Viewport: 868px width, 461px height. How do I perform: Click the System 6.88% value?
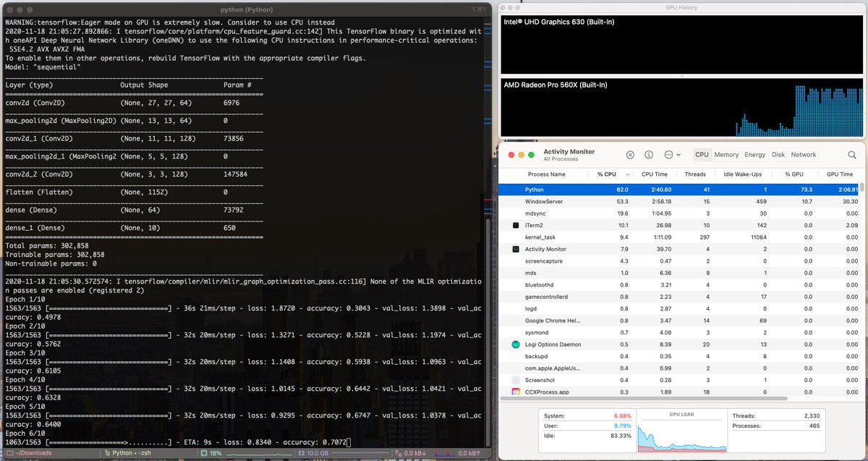621,416
